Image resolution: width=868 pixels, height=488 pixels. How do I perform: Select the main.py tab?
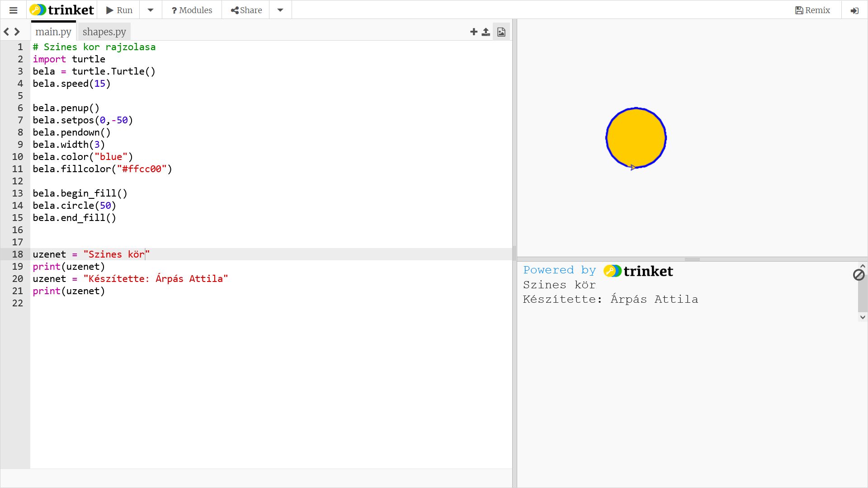pyautogui.click(x=53, y=32)
